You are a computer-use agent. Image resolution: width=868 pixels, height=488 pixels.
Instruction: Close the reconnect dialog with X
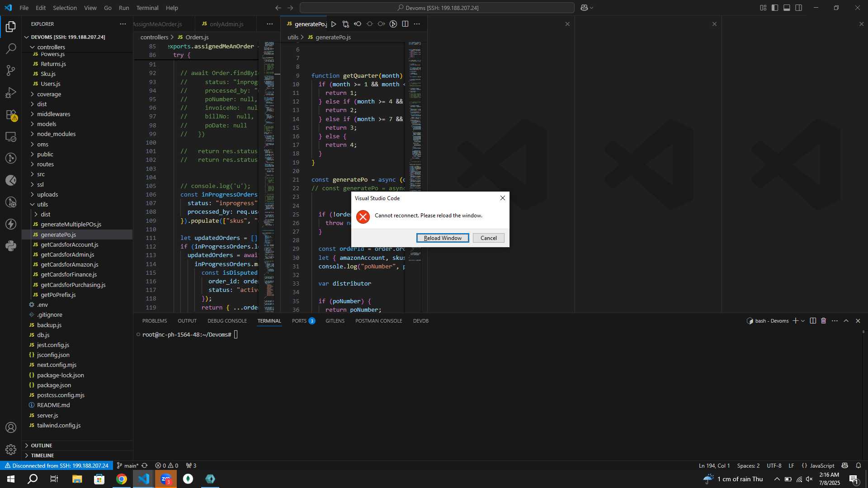[x=502, y=198]
